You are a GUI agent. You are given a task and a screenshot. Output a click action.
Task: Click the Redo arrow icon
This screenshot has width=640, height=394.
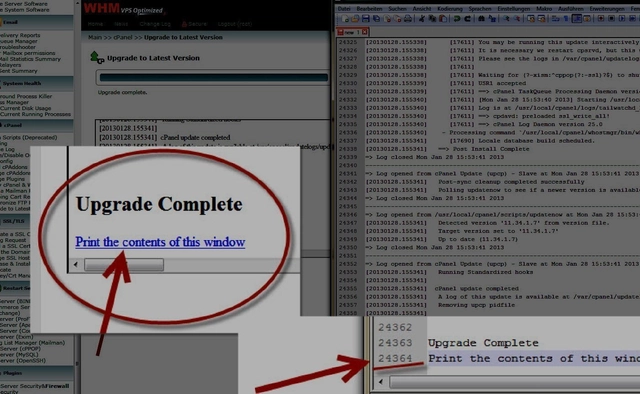click(467, 18)
